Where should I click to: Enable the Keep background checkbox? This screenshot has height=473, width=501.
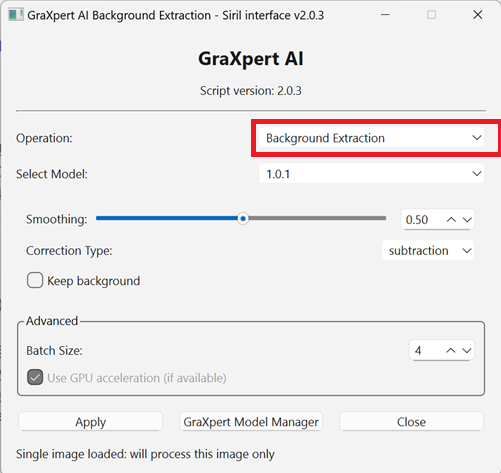click(x=35, y=280)
